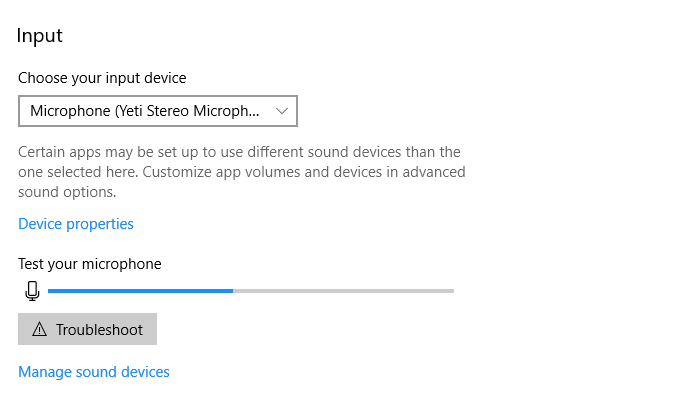Screen dimensions: 684x405
Task: Click the Input section heading
Action: tap(40, 36)
